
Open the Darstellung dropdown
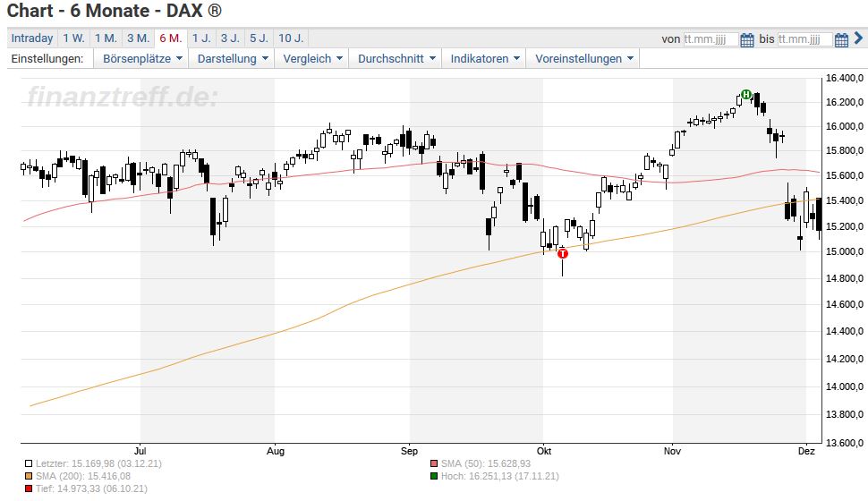tap(233, 58)
